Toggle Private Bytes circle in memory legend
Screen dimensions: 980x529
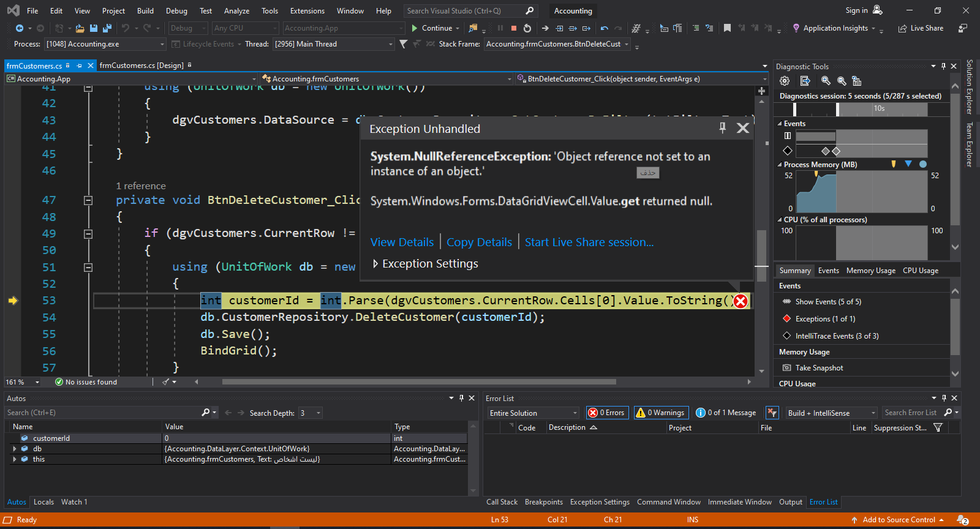[923, 164]
